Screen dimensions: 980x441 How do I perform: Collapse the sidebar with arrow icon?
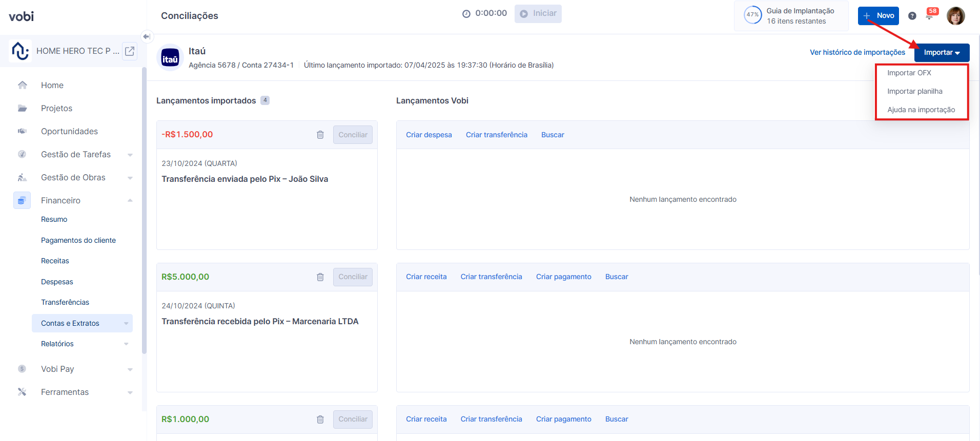(147, 36)
